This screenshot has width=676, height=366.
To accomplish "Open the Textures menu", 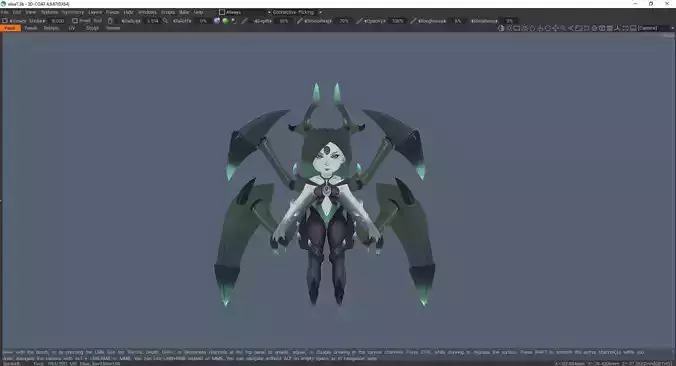I will coord(49,12).
